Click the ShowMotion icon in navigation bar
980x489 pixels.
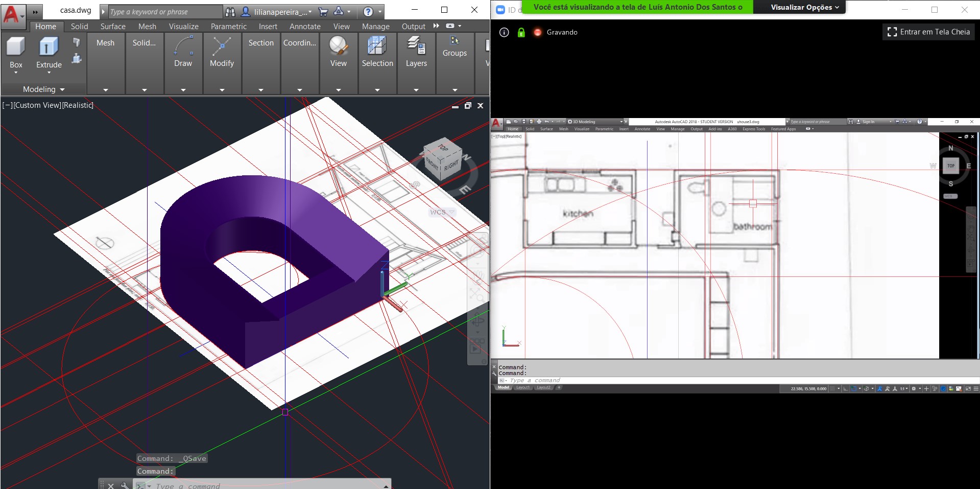476,349
